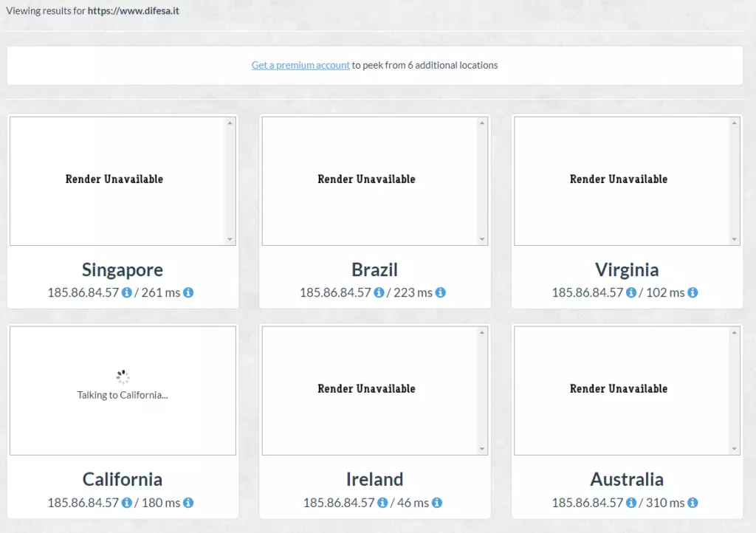Click info icon next to California 180 ms
This screenshot has height=533, width=756.
(188, 503)
